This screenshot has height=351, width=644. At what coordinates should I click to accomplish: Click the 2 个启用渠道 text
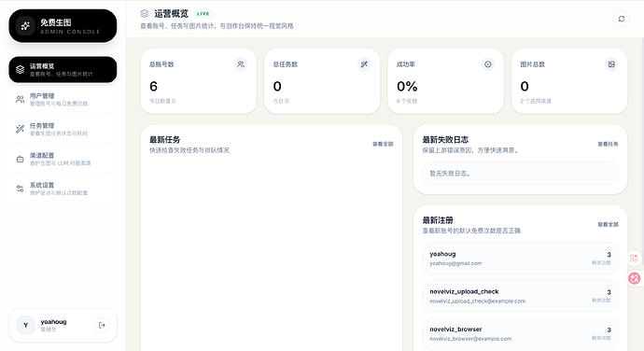tap(536, 101)
